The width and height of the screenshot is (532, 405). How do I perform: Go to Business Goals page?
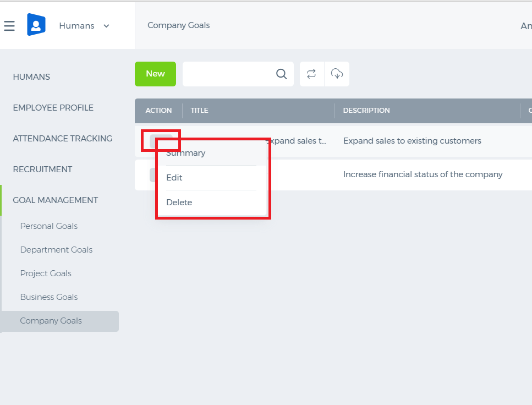click(x=49, y=297)
